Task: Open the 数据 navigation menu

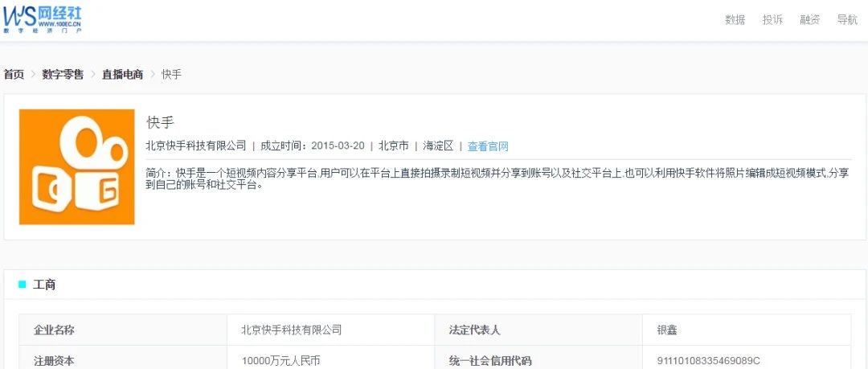Action: coord(735,20)
